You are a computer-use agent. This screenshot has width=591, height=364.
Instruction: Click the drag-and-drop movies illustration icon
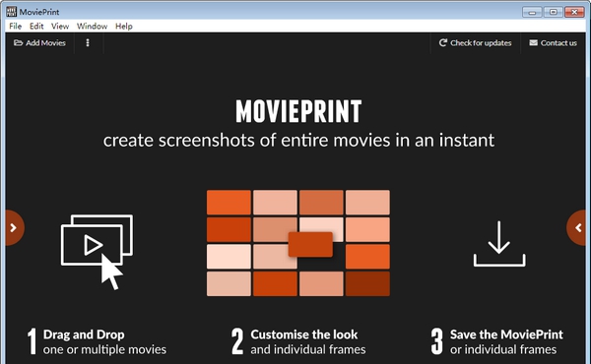[97, 252]
